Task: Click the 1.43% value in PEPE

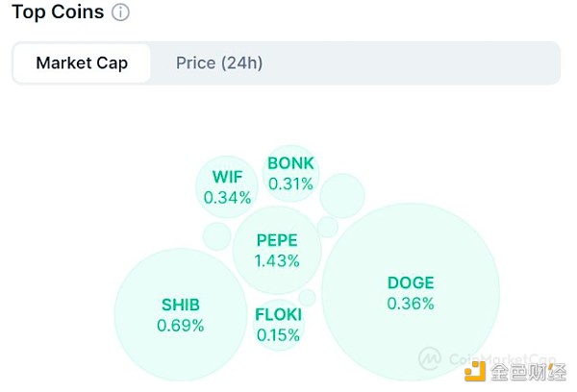Action: point(277,260)
